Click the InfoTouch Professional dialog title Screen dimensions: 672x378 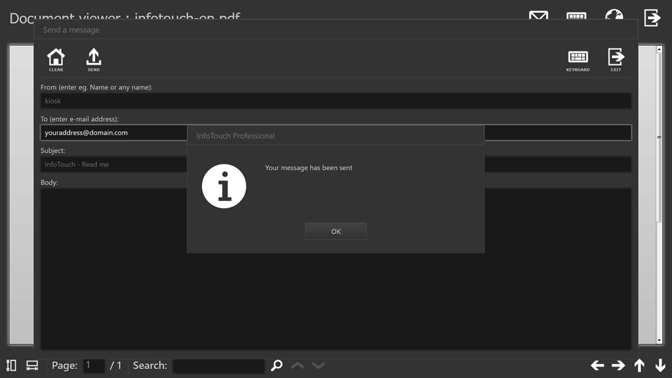[235, 136]
